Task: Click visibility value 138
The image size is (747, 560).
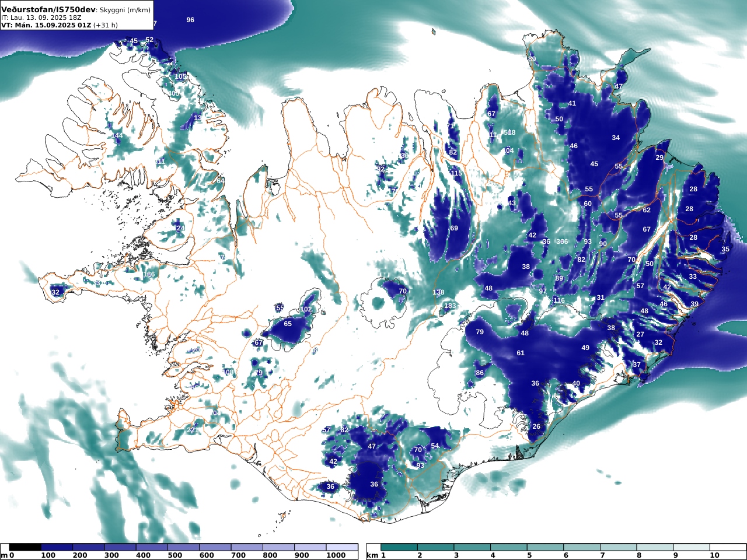Action: [x=438, y=292]
